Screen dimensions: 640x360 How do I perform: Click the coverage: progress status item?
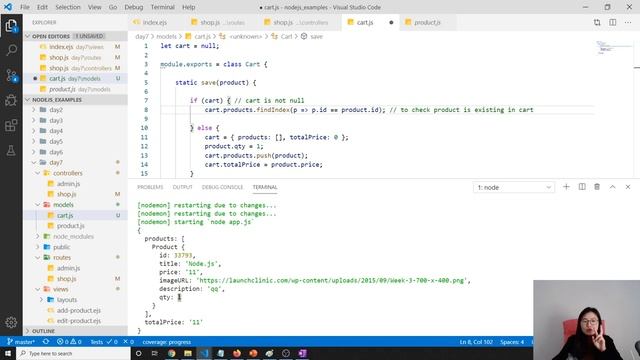(x=167, y=342)
